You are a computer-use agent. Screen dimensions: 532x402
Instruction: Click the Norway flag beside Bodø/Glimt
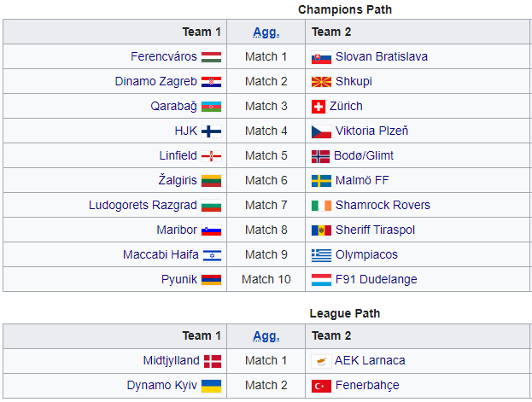click(x=320, y=156)
